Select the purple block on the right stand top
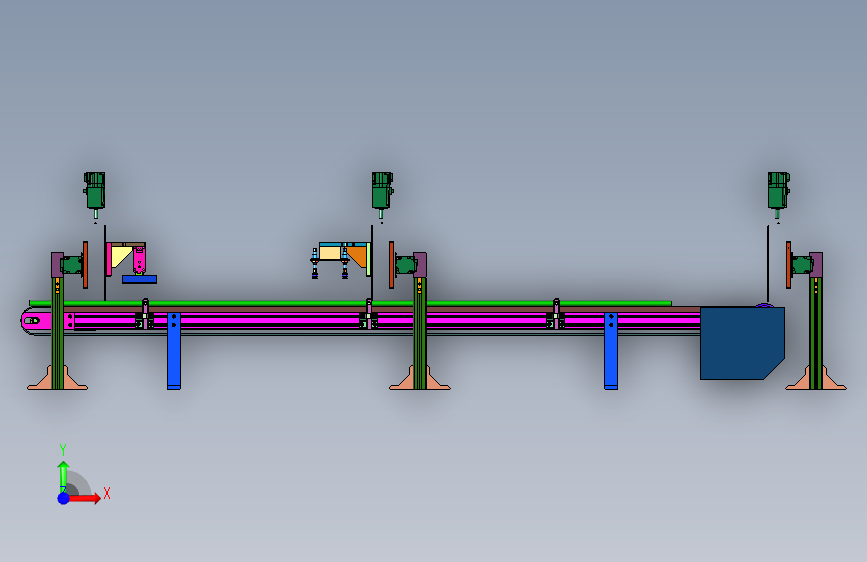Image resolution: width=867 pixels, height=562 pixels. click(x=816, y=264)
